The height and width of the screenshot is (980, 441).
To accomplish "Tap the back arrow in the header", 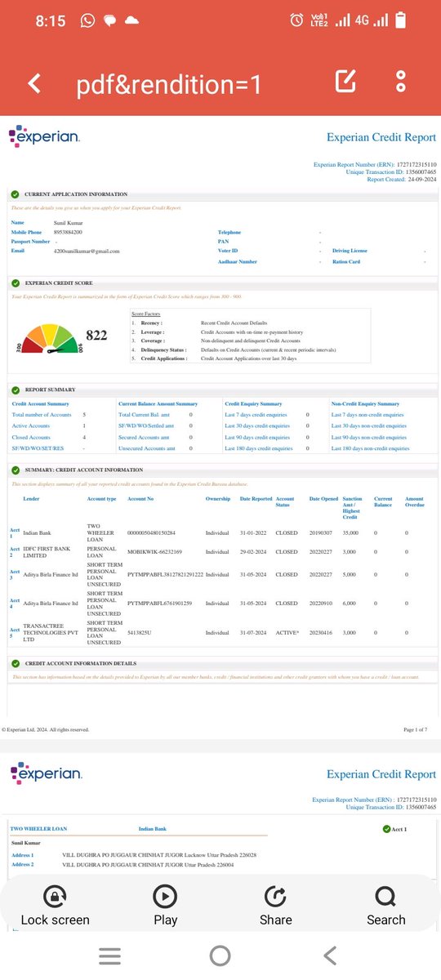I will coord(35,83).
